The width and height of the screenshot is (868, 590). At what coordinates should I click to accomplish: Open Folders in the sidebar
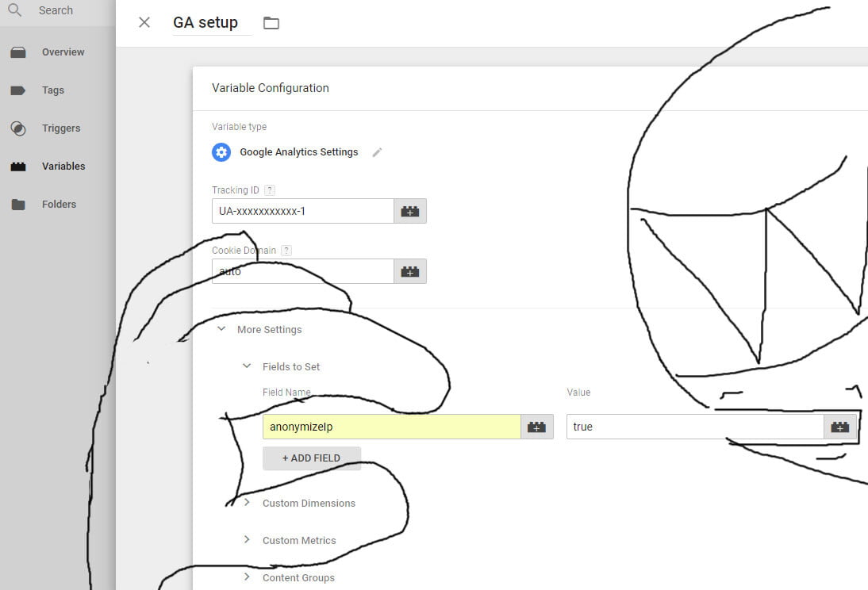[59, 205]
